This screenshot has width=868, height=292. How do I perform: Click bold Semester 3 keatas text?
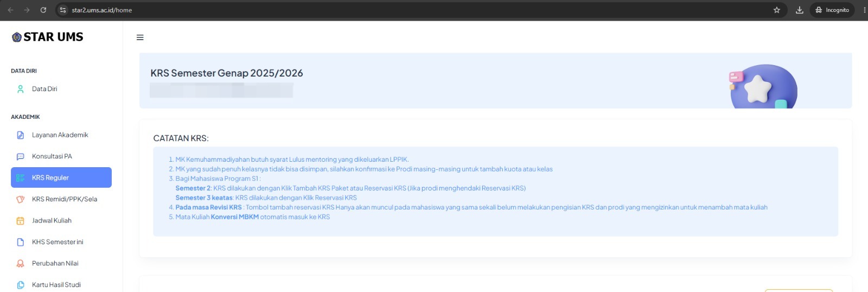click(x=204, y=198)
